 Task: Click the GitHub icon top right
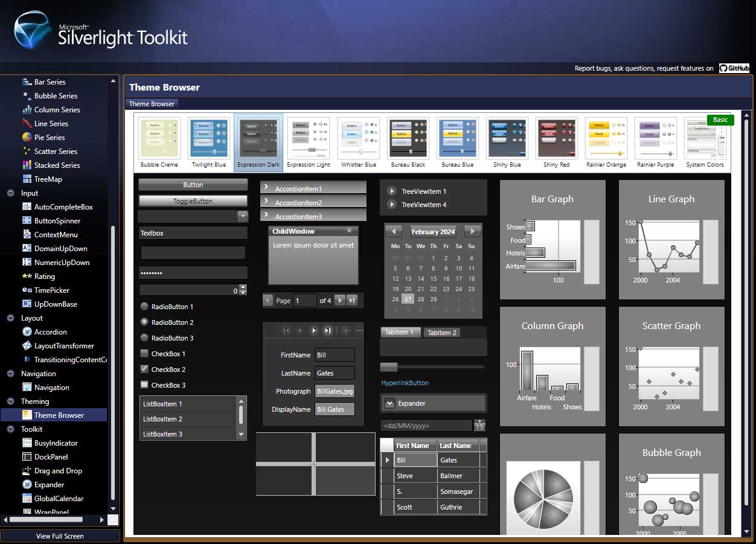pos(734,68)
